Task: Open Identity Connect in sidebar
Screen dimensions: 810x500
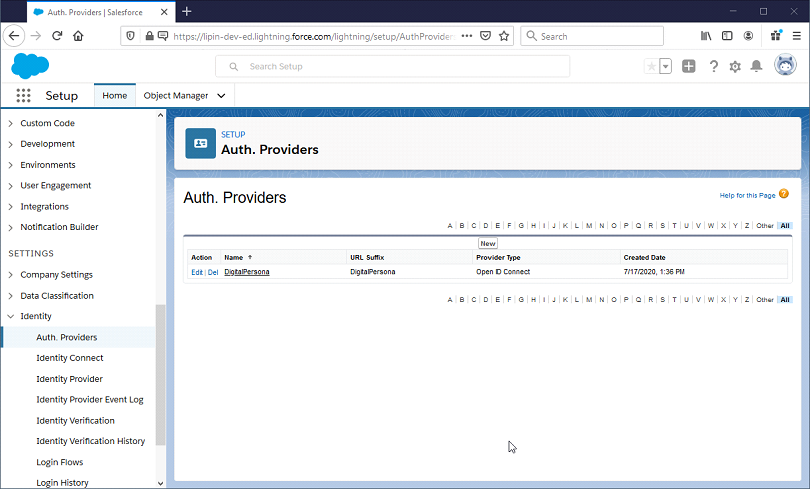Action: pyautogui.click(x=69, y=358)
